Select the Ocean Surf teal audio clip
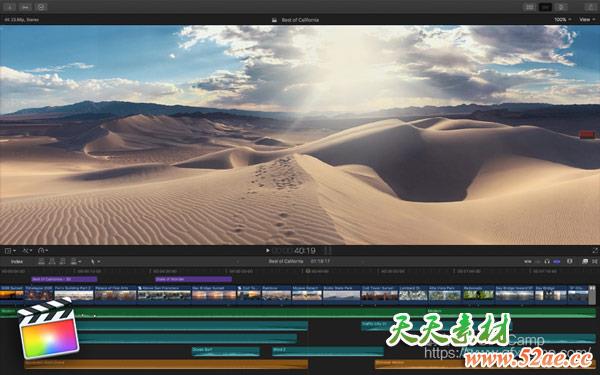The height and width of the screenshot is (375, 600). pyautogui.click(x=225, y=351)
